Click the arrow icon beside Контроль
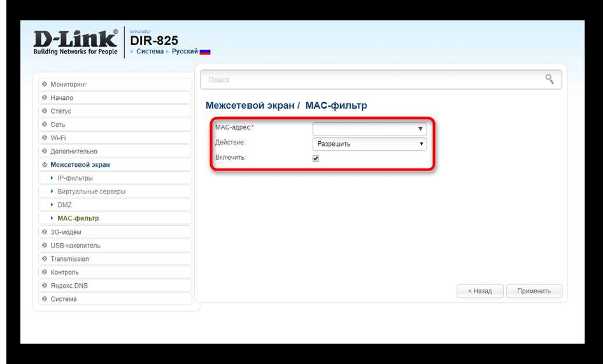This screenshot has height=364, width=605. click(x=45, y=272)
